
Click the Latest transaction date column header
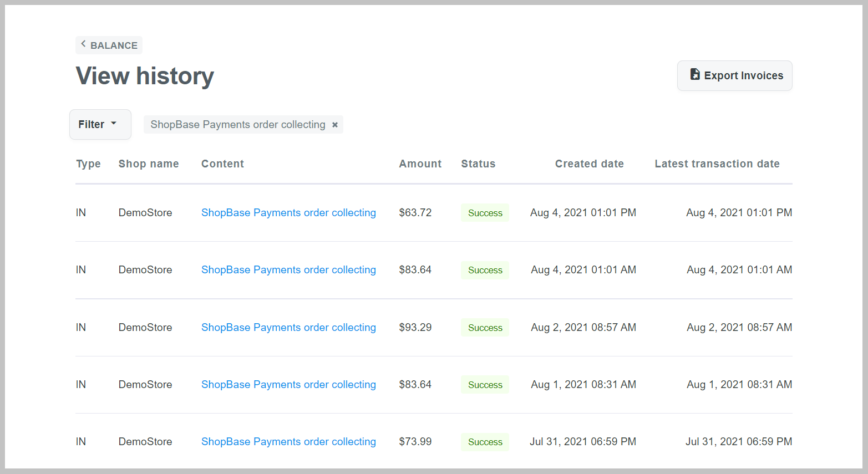point(717,164)
